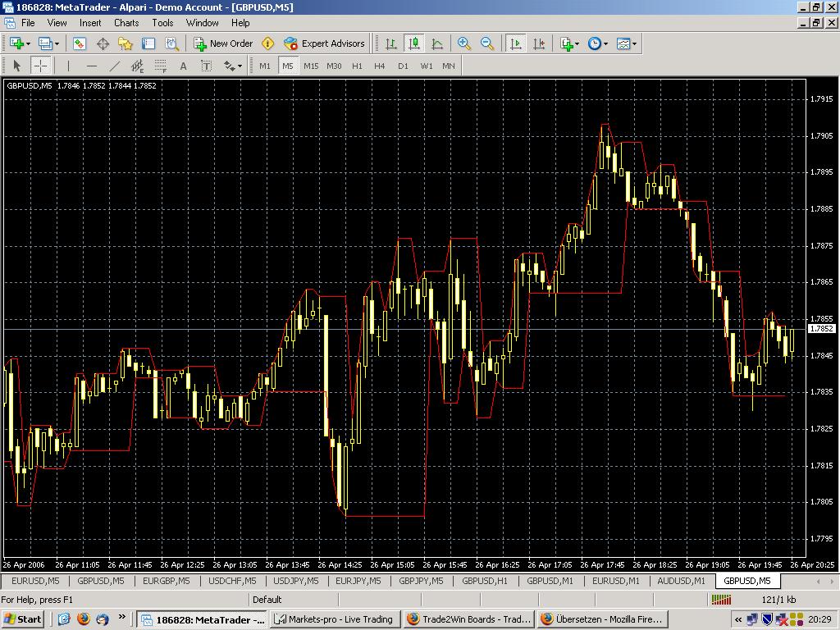The width and height of the screenshot is (840, 630).
Task: Click the New Order button
Action: pyautogui.click(x=223, y=44)
